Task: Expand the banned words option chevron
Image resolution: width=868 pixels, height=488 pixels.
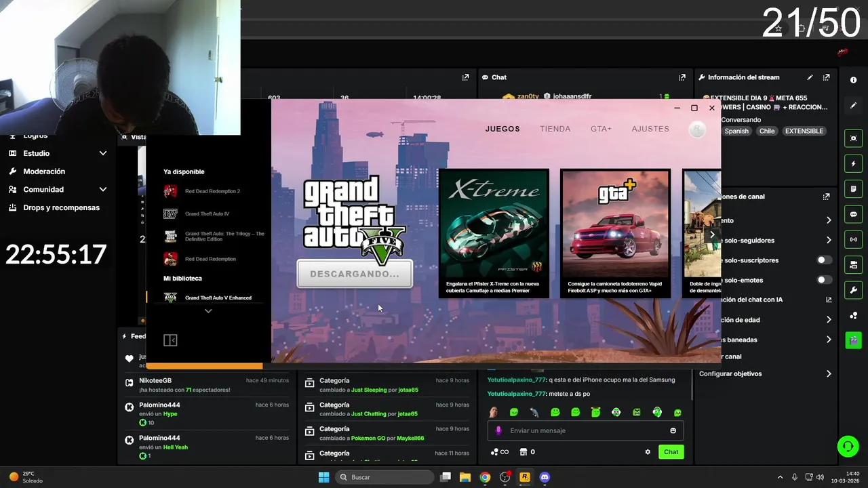Action: [x=829, y=340]
